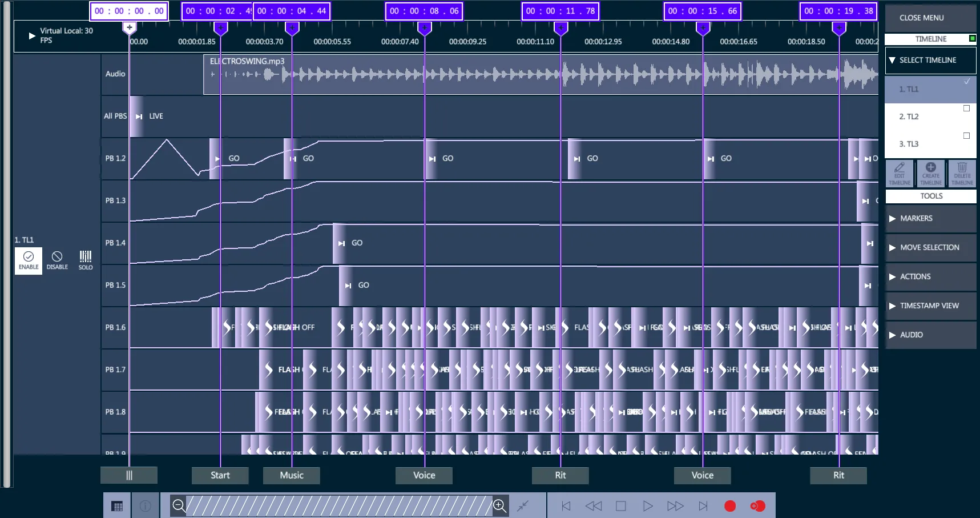Click Voice label on the 00:00:08.06 marker

pyautogui.click(x=424, y=475)
